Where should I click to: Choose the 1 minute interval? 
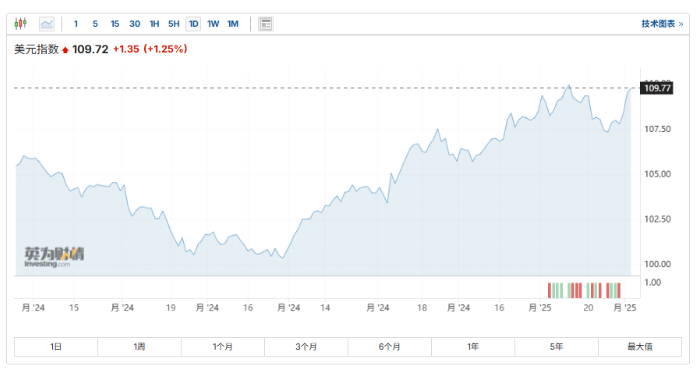coord(76,24)
